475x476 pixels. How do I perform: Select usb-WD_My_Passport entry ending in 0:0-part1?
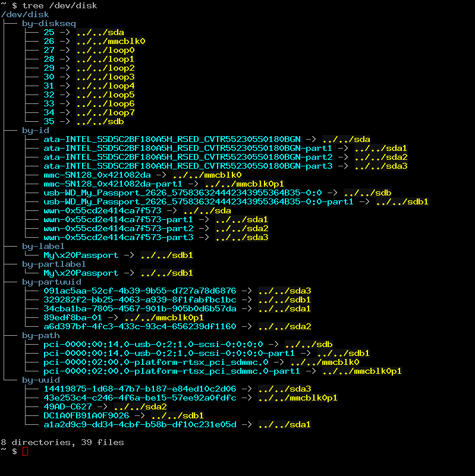click(x=199, y=202)
